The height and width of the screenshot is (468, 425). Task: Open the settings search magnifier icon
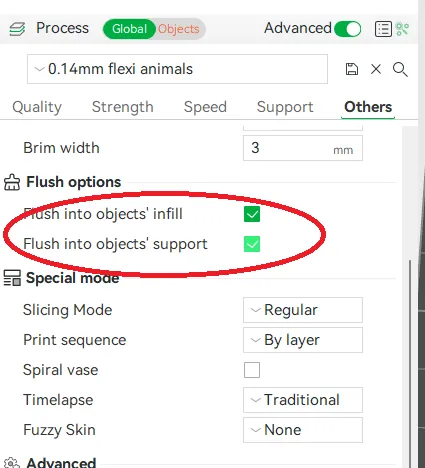coord(400,69)
